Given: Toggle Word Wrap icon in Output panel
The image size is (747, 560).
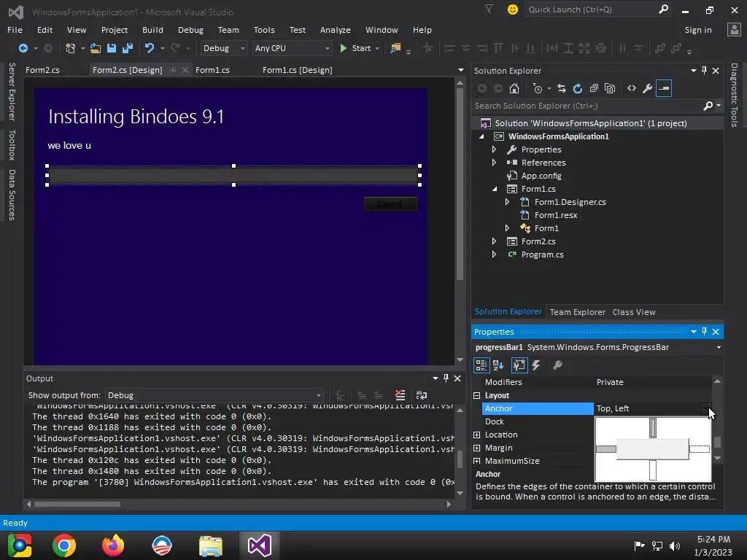Looking at the screenshot, I should [x=422, y=395].
